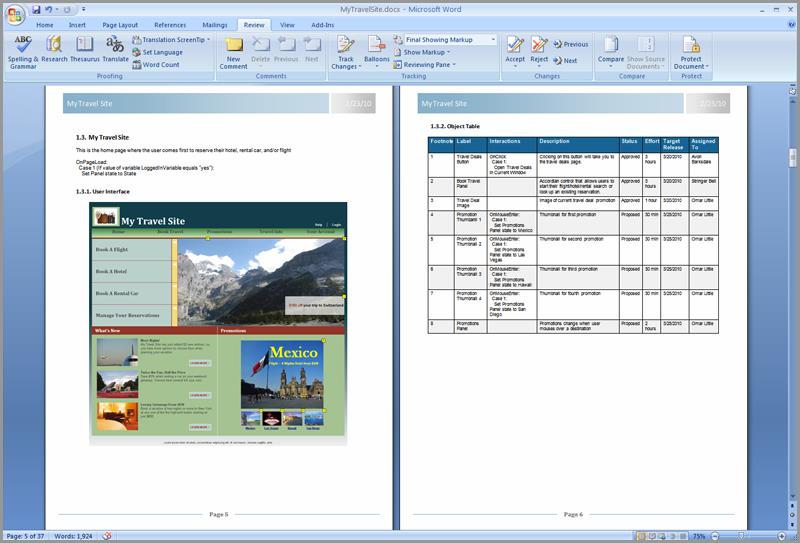
Task: Open the undo history dropdown arrow
Action: (56, 10)
